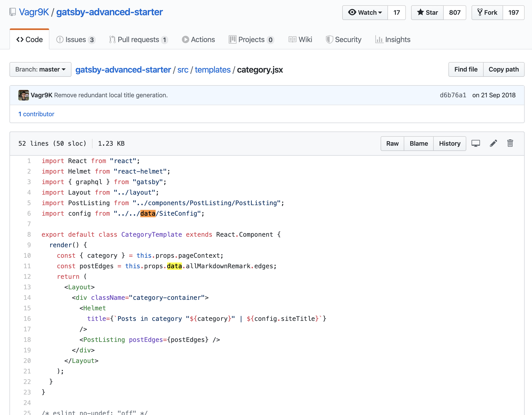The image size is (532, 415).
Task: Open the Insights tab
Action: pos(393,40)
